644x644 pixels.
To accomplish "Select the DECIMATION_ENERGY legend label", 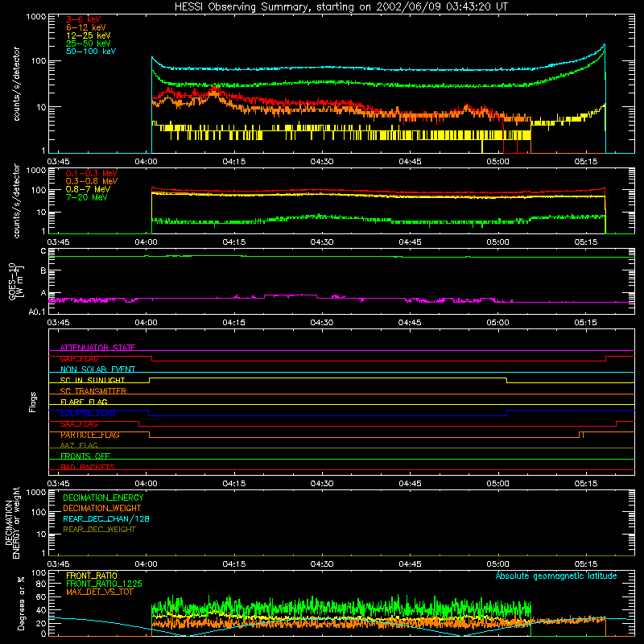I will click(103, 497).
